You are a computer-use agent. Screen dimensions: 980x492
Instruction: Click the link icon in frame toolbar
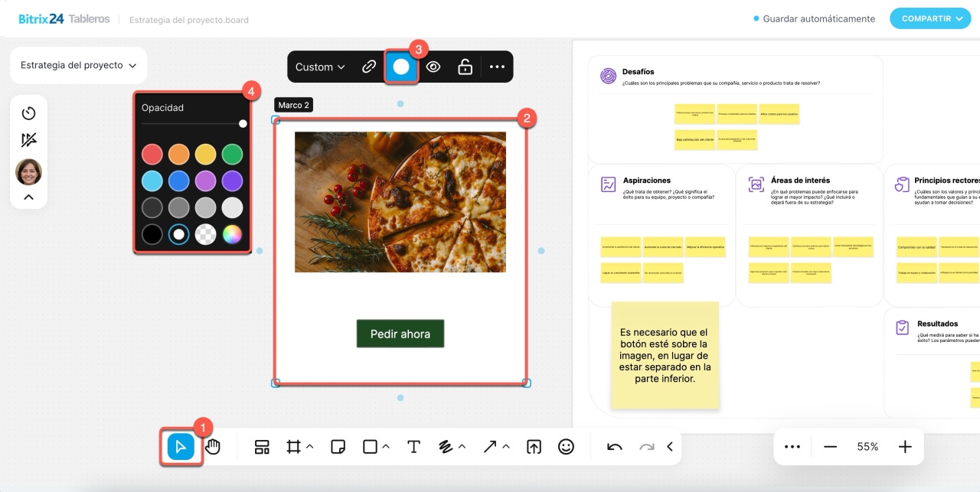369,67
